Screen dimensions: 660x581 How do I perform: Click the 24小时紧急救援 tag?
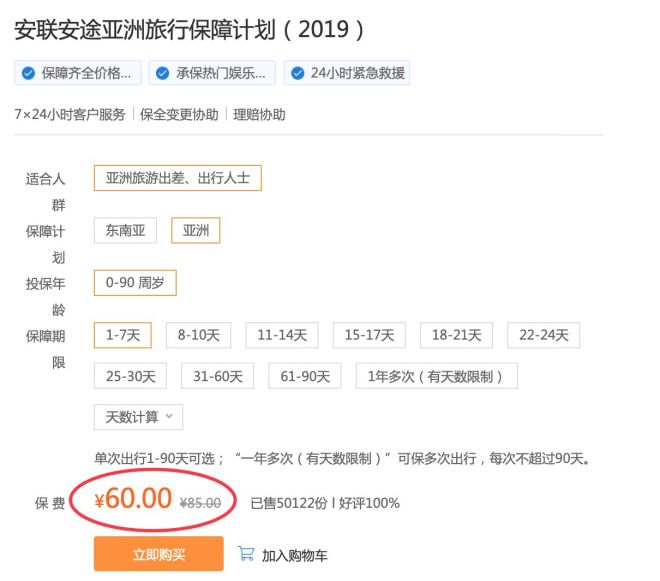click(347, 73)
